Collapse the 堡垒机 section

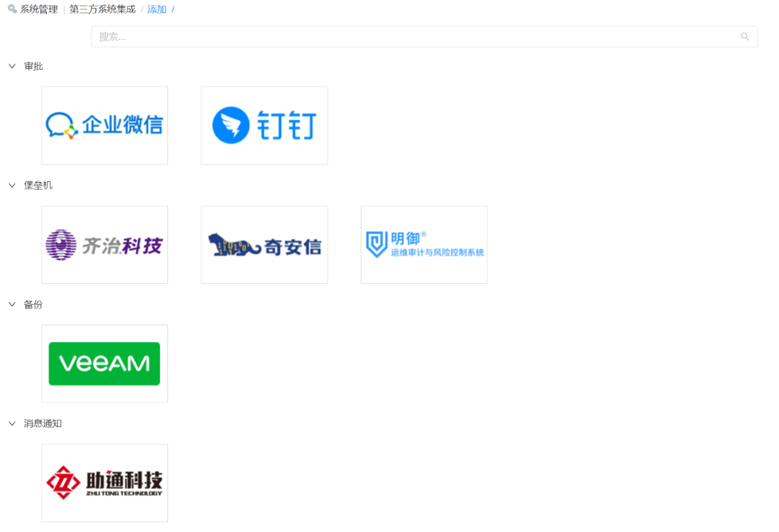click(12, 185)
